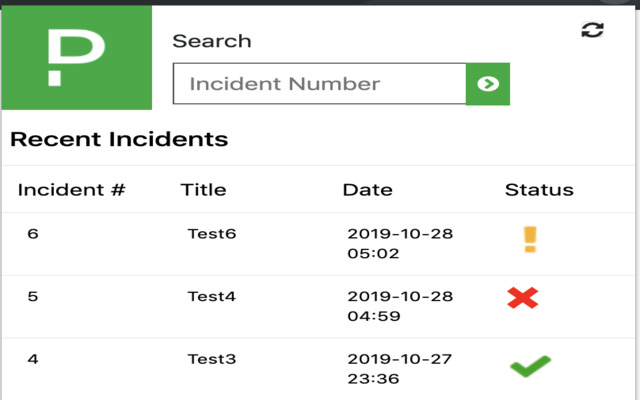This screenshot has width=640, height=400.
Task: Click the red X status icon
Action: 522,297
